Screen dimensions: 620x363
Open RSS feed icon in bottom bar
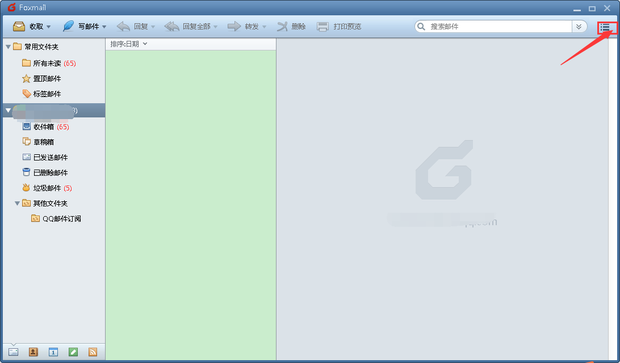click(93, 352)
